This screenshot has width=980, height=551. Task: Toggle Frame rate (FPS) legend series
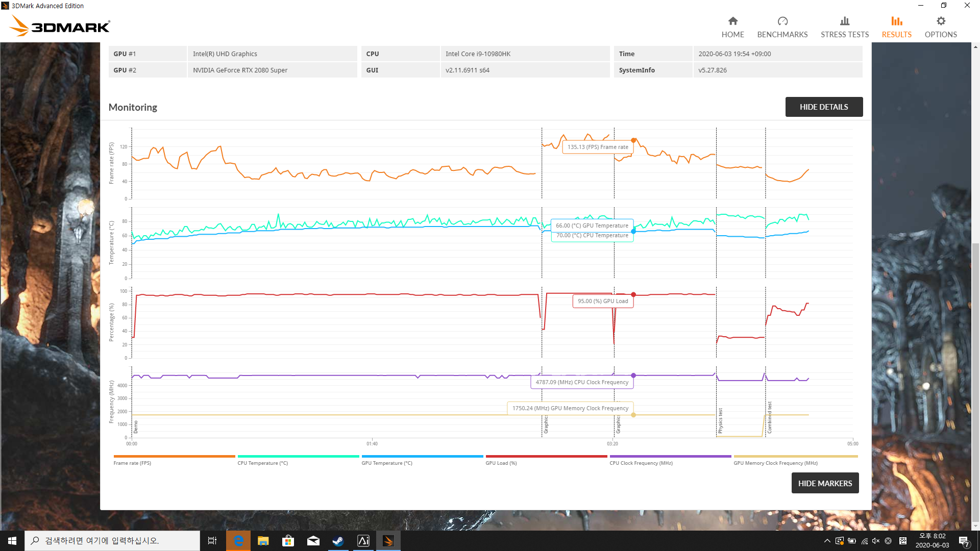pyautogui.click(x=132, y=463)
